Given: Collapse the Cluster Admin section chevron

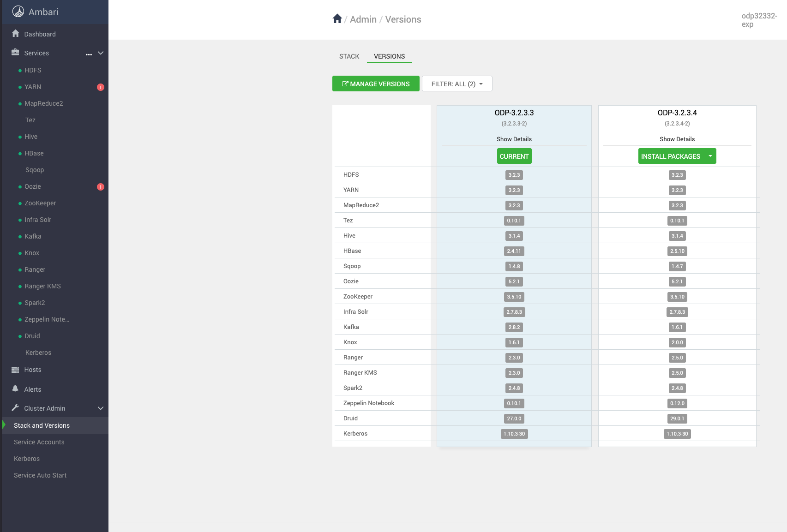Looking at the screenshot, I should coord(101,408).
